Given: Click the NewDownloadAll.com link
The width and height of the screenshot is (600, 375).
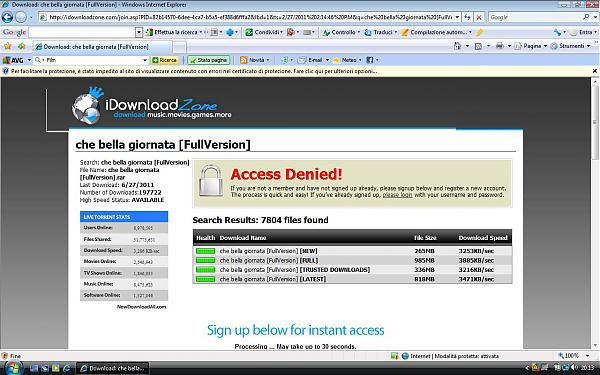Looking at the screenshot, I should [x=141, y=307].
